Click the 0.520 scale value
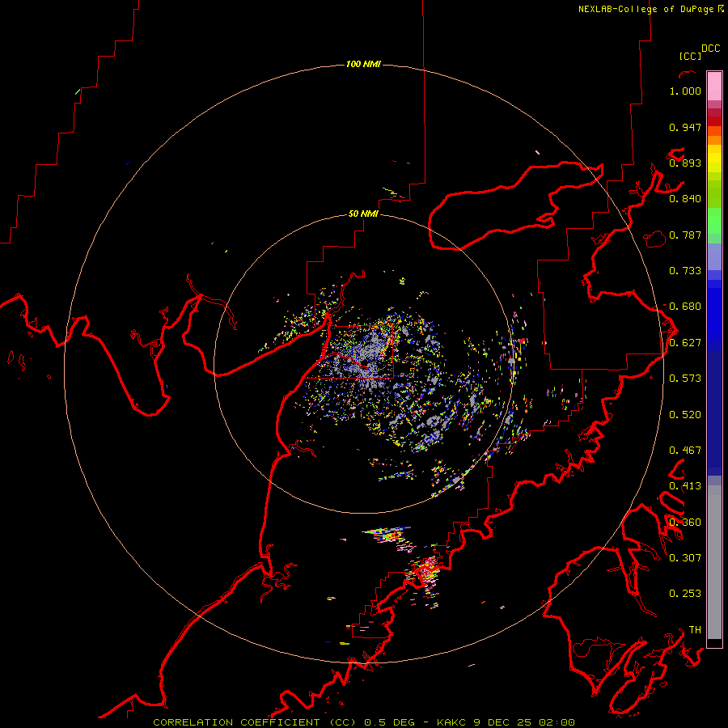Screen dimensions: 728x728 685,415
